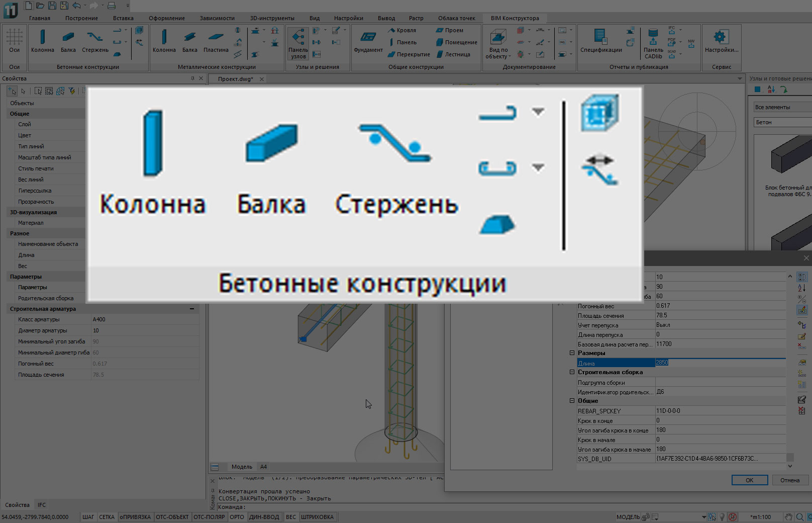Image resolution: width=812 pixels, height=523 pixels.
Task: Collapse the Общие section in dialog
Action: point(572,401)
